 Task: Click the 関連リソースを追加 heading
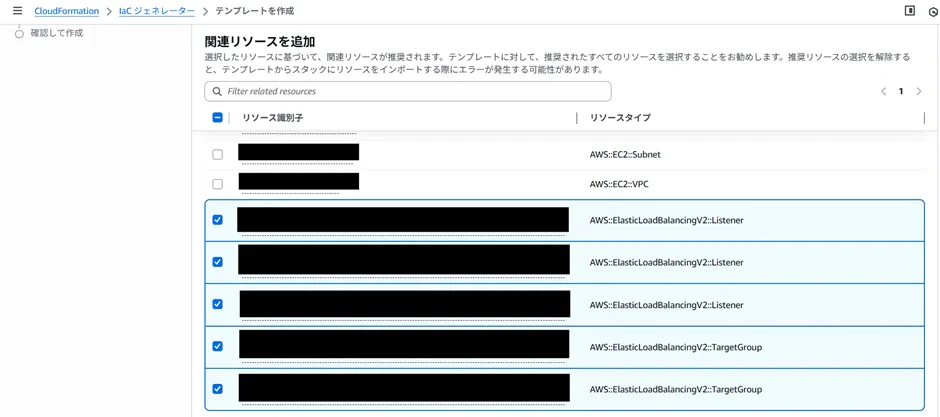(x=260, y=41)
